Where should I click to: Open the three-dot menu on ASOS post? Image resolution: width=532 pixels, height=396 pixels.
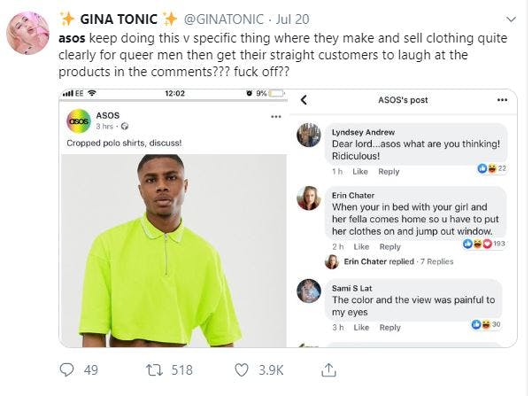pos(275,115)
